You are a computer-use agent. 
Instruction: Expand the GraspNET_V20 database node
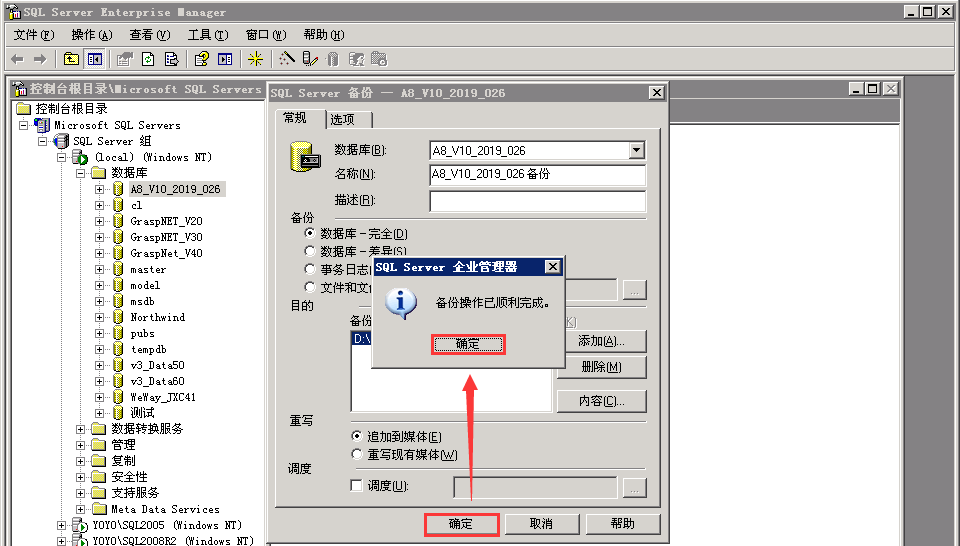coord(99,221)
